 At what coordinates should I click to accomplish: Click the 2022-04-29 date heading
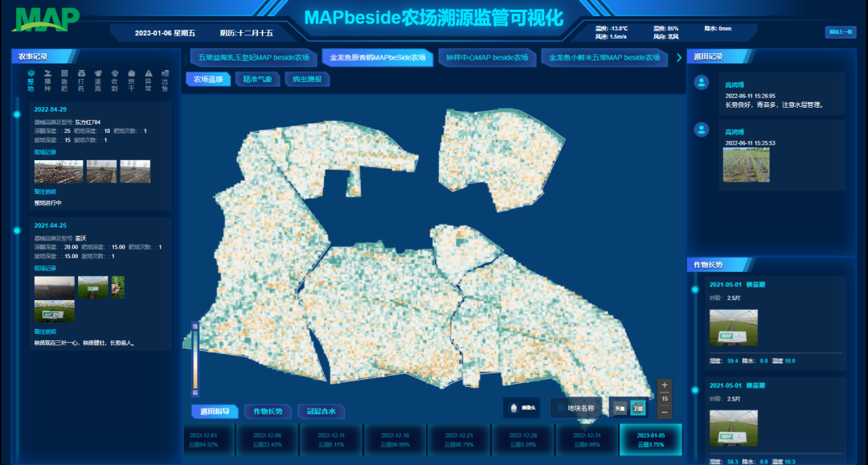[x=51, y=109]
